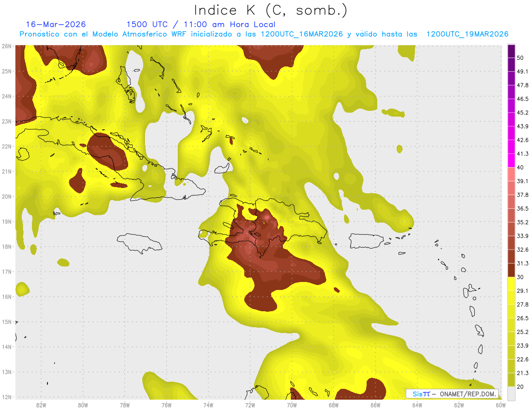Screen dimensions: 532x411
Task: Click the colorbar value '45.2'
Action: click(x=523, y=113)
